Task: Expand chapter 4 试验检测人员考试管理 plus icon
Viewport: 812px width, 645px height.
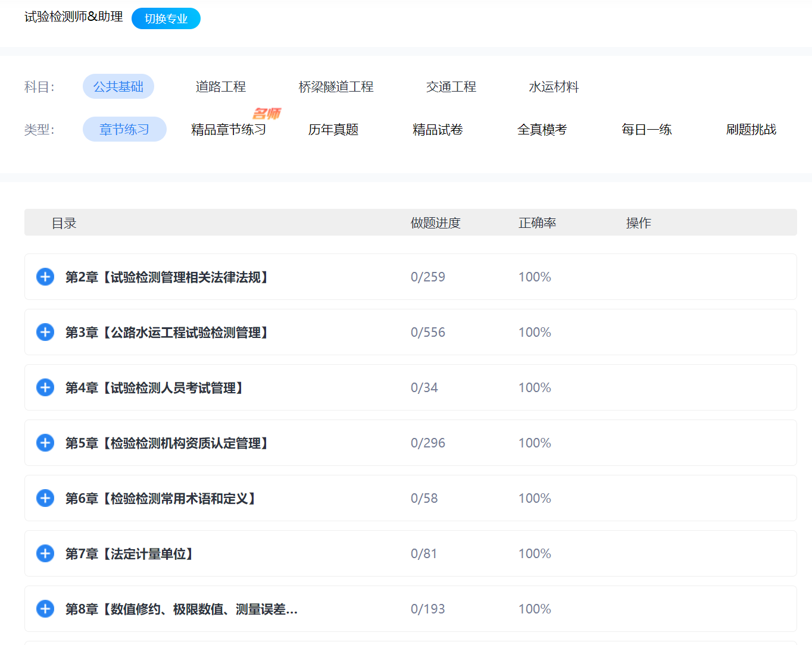Action: tap(45, 387)
